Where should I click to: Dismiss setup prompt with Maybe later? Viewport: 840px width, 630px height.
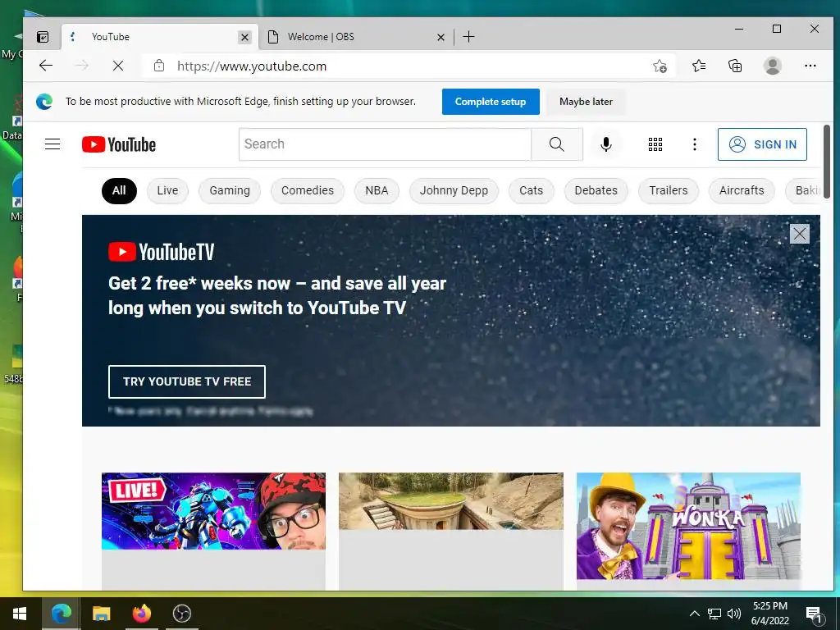586,102
